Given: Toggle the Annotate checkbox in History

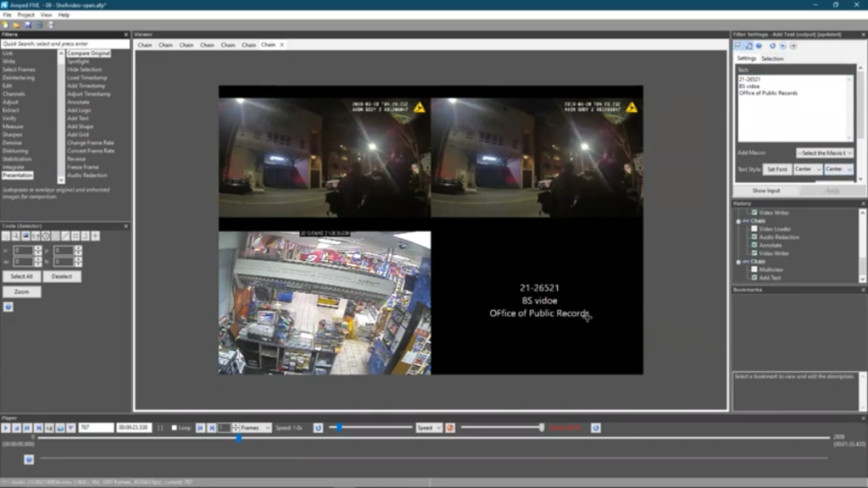Looking at the screenshot, I should (x=754, y=245).
